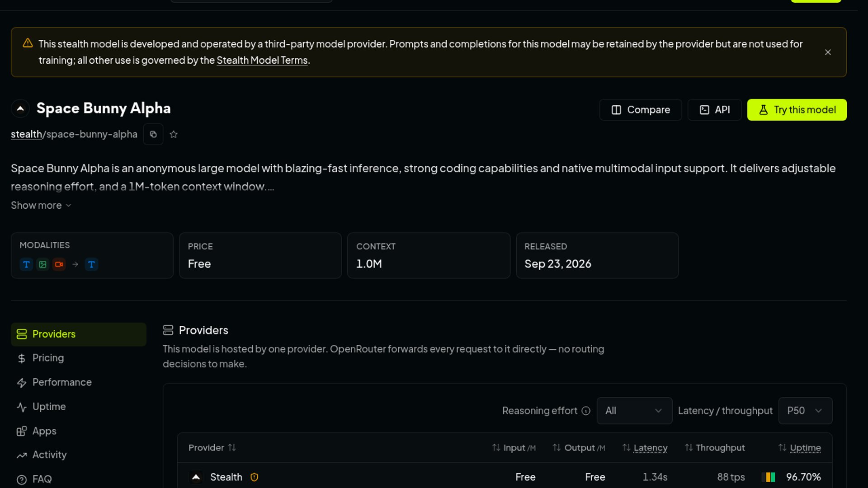Expand description with Show more
The height and width of the screenshot is (488, 868).
41,205
